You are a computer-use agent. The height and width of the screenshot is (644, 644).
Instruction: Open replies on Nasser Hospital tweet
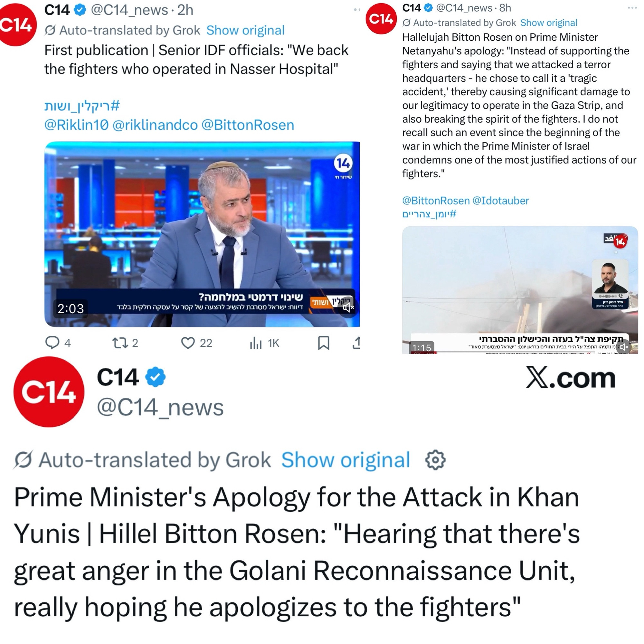58,343
